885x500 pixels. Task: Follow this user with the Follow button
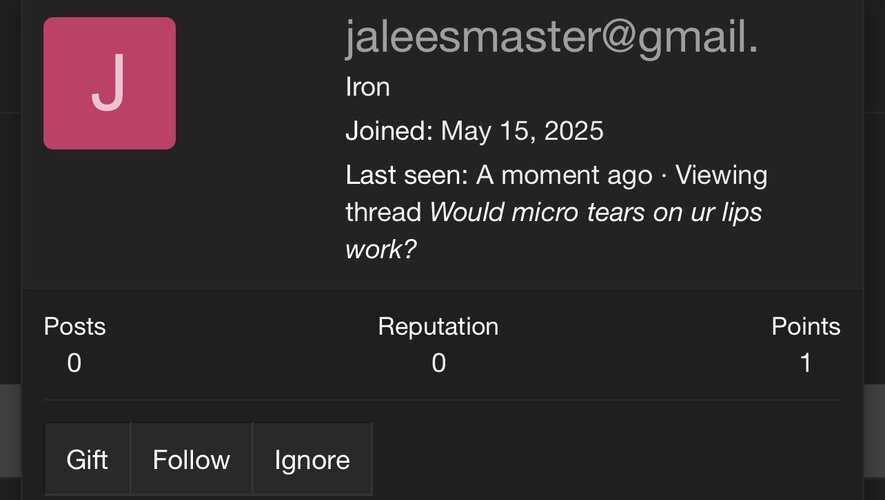pos(191,460)
